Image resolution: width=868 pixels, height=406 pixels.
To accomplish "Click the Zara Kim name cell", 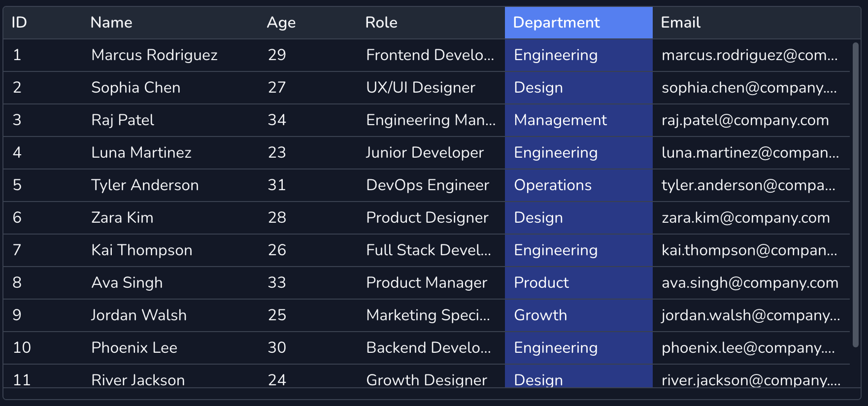I will [122, 218].
